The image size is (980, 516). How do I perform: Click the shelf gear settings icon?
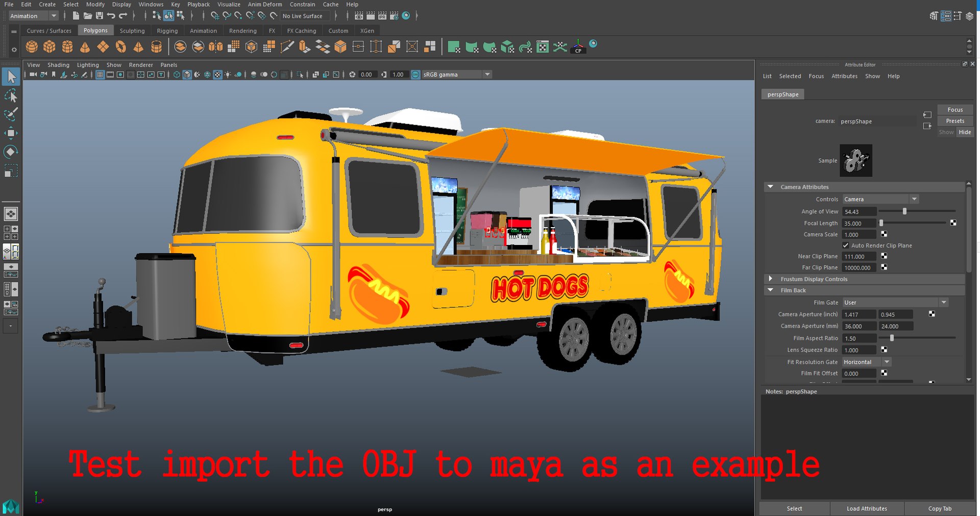click(14, 50)
